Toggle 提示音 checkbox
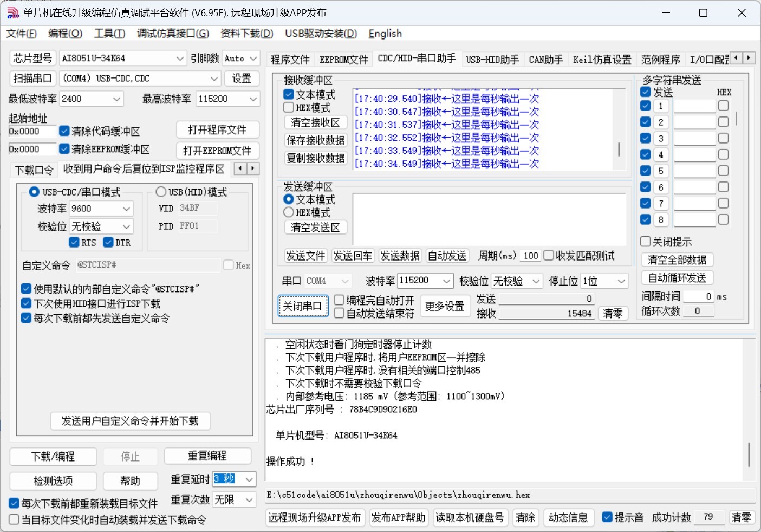The width and height of the screenshot is (761, 532). (x=607, y=517)
